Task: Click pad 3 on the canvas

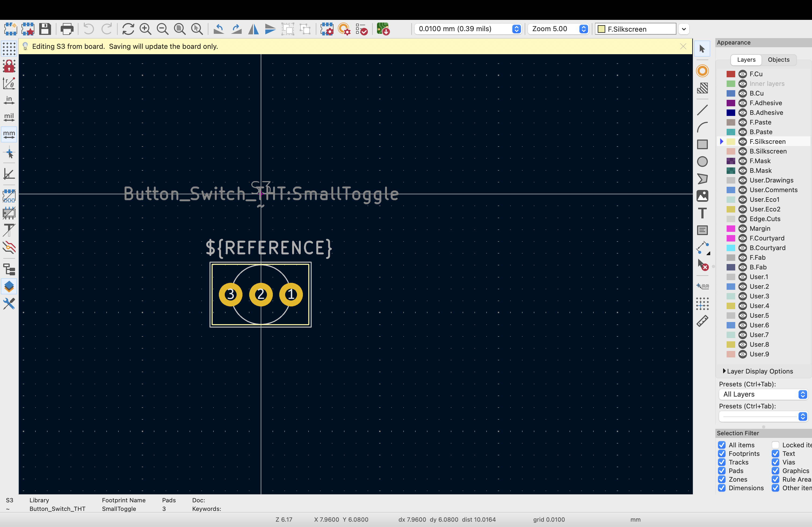Action: (231, 295)
